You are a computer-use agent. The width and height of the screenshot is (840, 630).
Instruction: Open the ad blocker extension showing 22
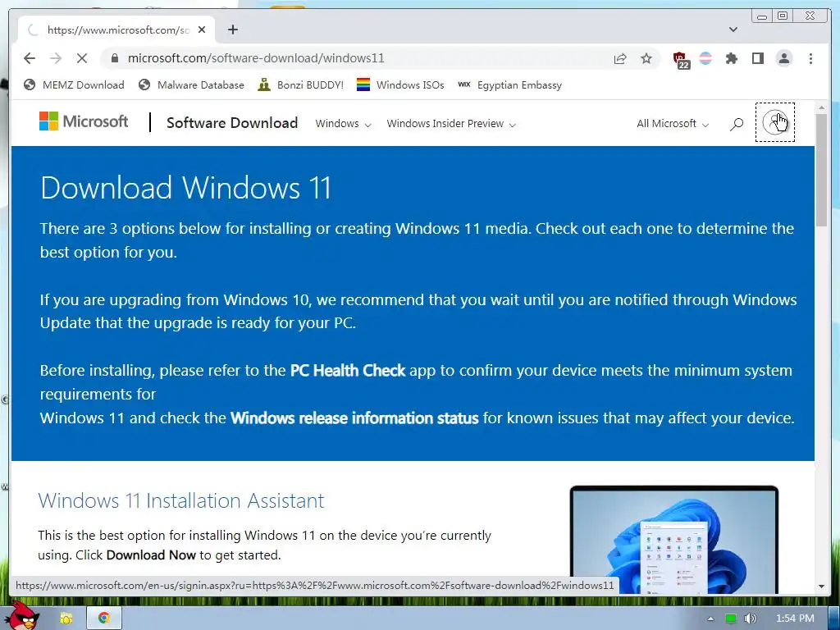coord(681,59)
